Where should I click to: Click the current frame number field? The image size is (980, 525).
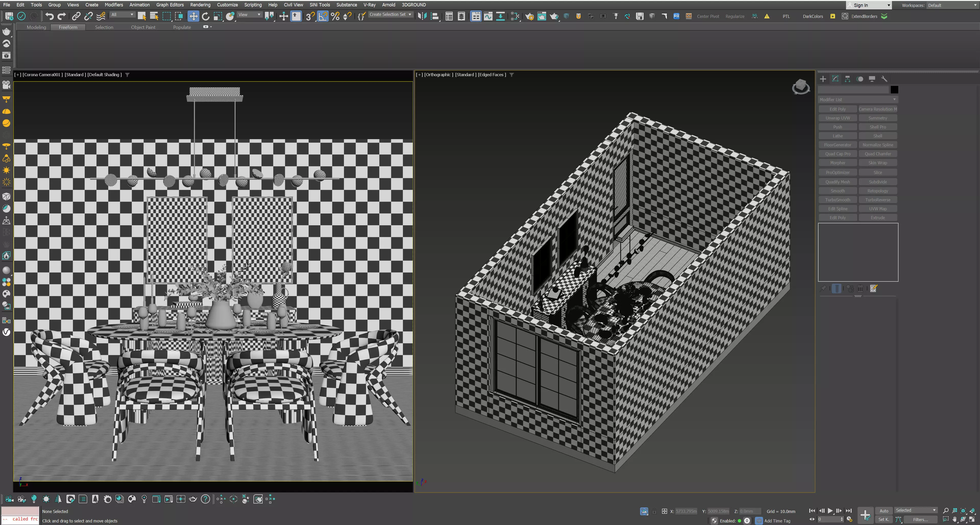828,519
